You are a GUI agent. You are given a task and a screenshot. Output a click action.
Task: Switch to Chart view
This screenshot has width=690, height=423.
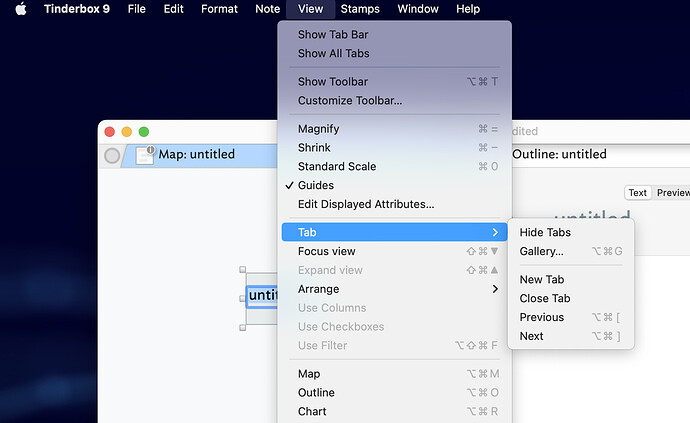coord(394,412)
